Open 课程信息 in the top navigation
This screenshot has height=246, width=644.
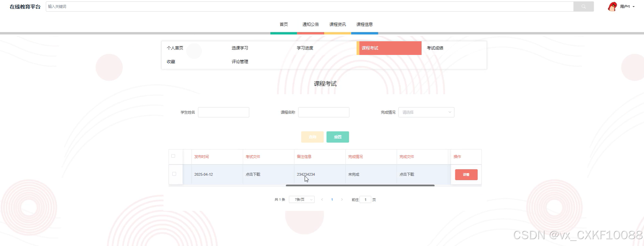[x=364, y=25]
